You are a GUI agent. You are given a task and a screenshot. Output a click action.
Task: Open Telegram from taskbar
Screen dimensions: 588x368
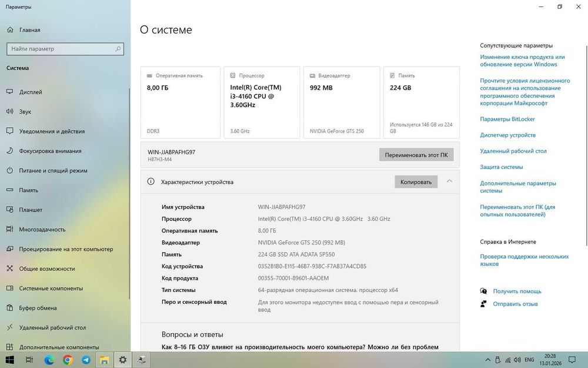point(86,360)
